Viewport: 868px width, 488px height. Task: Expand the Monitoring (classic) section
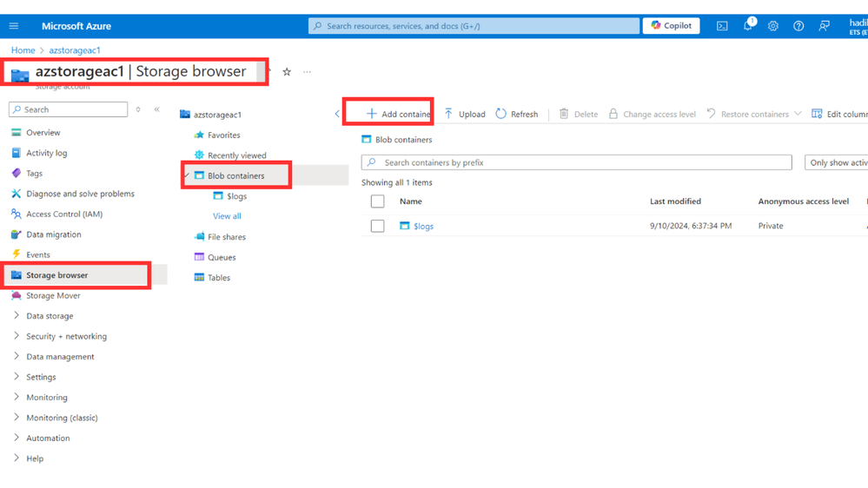[x=62, y=418]
